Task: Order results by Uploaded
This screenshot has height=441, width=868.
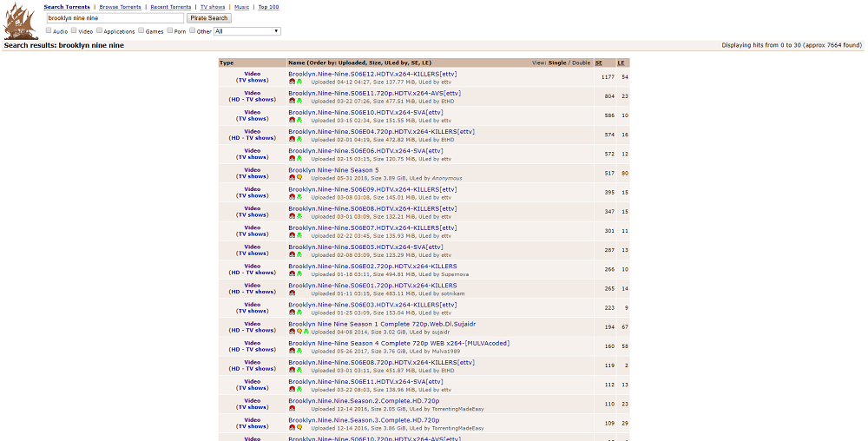Action: pos(352,63)
